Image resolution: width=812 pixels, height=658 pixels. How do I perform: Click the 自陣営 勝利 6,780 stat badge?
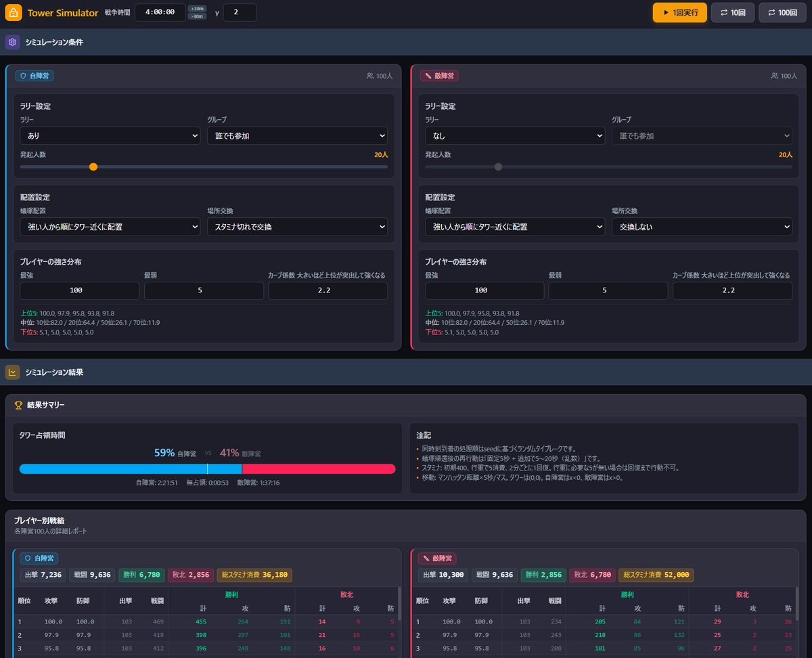click(x=141, y=575)
